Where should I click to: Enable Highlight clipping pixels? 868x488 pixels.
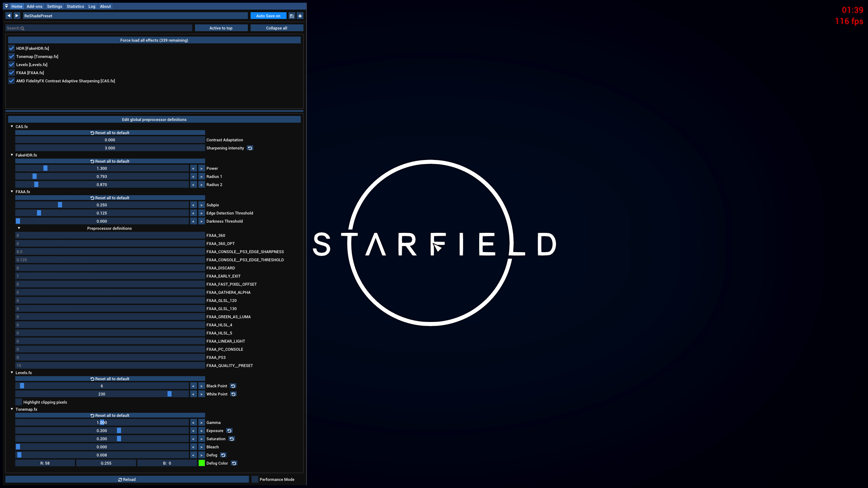pos(19,402)
